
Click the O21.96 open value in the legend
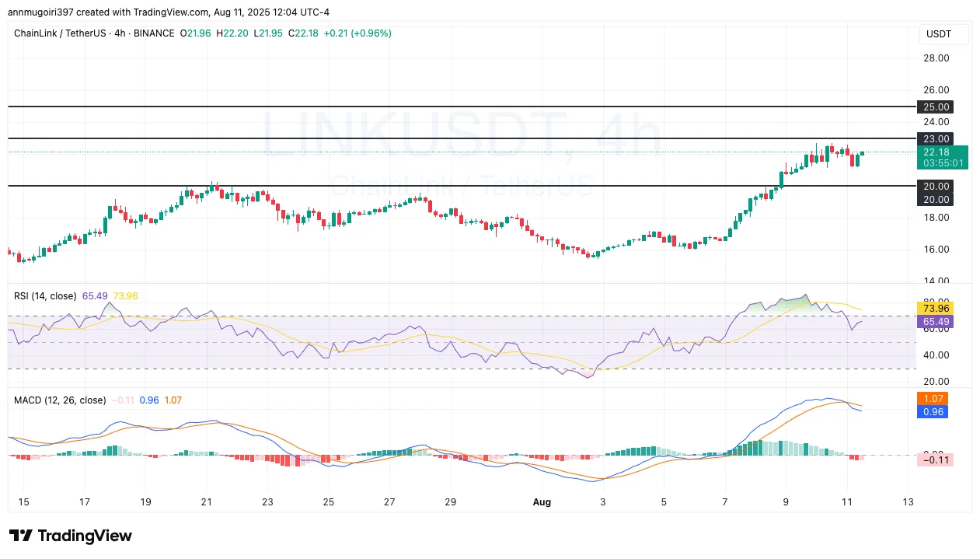click(x=196, y=33)
